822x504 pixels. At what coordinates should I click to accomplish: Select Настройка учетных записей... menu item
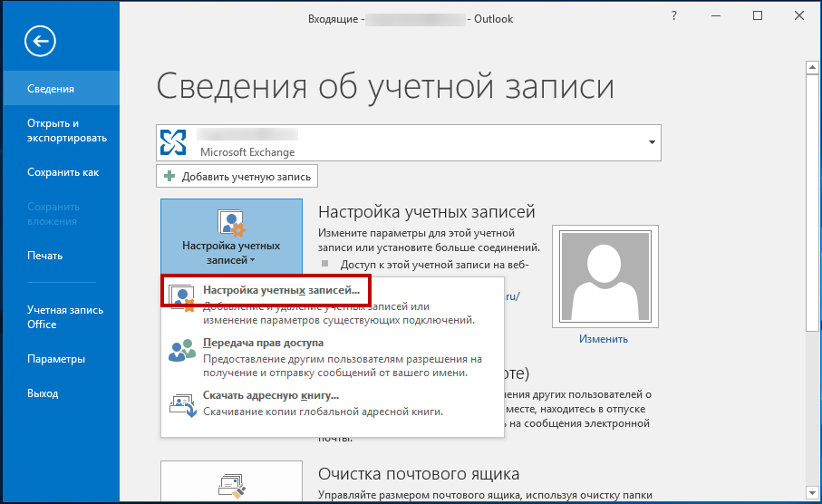point(333,305)
